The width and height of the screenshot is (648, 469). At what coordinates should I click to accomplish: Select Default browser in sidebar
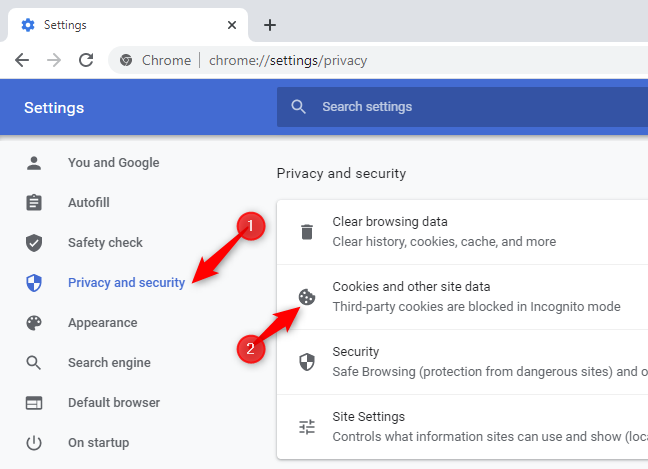(x=113, y=403)
